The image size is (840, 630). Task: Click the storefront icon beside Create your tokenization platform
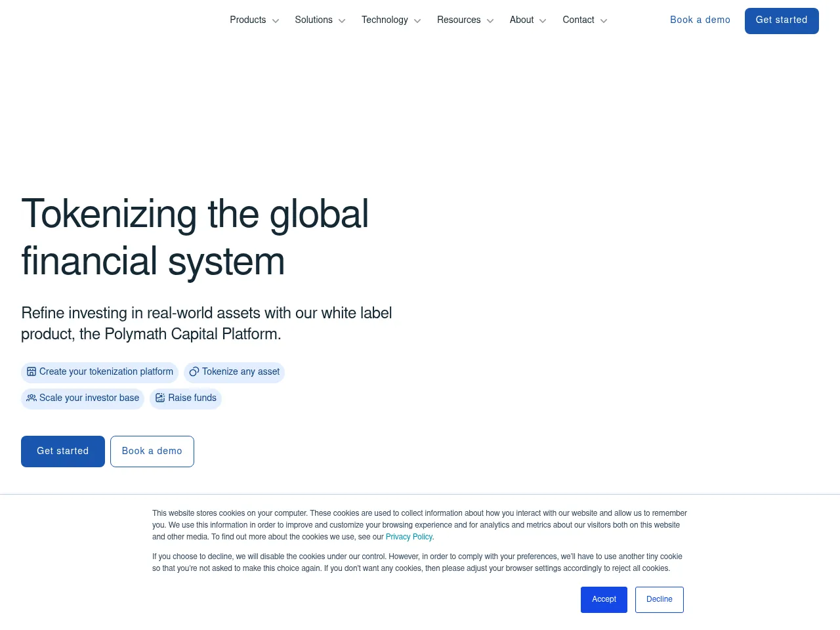point(31,371)
